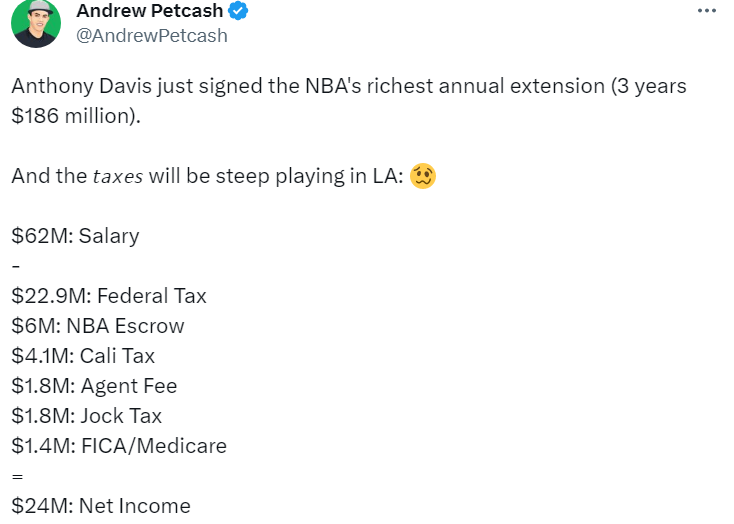Open Andrew Petcash's profile picture
This screenshot has height=524, width=734.
[x=36, y=23]
